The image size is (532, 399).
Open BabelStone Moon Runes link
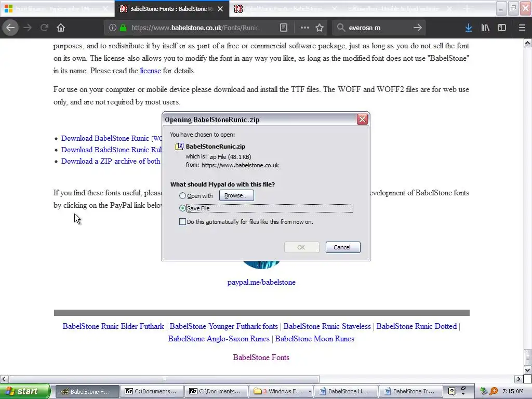click(314, 339)
